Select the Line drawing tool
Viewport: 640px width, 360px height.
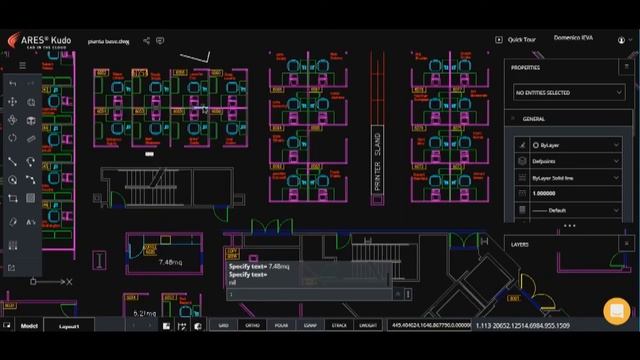click(x=13, y=162)
